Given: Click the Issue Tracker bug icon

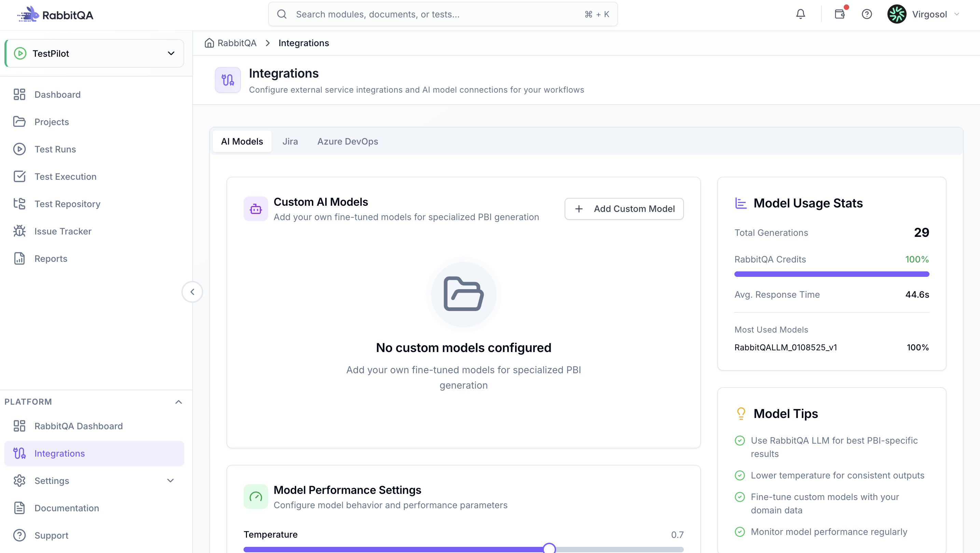Looking at the screenshot, I should 19,231.
